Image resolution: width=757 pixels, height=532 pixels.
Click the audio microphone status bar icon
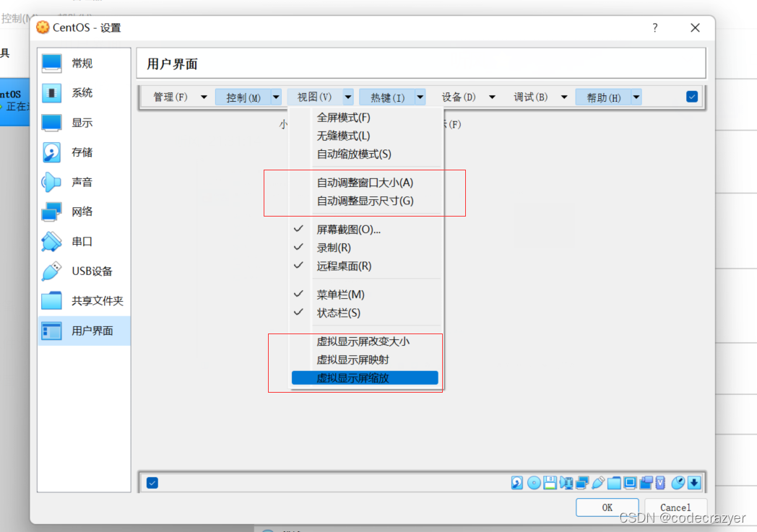[x=566, y=483]
